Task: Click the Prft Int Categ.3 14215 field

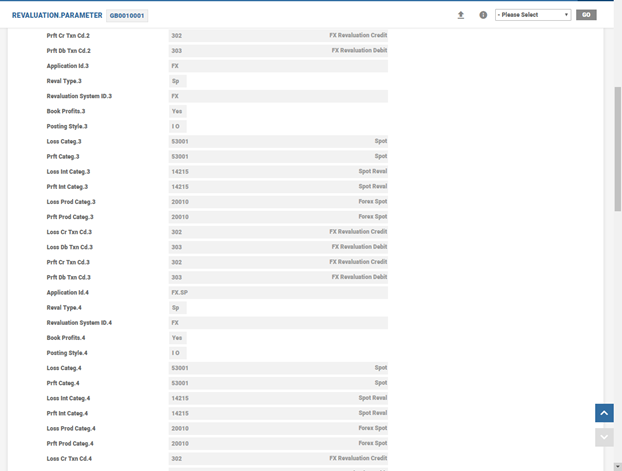Action: tap(278, 186)
